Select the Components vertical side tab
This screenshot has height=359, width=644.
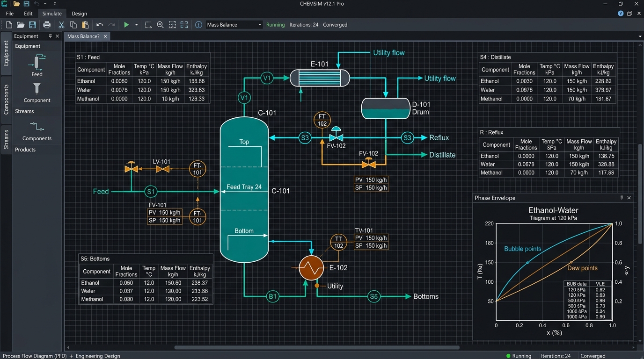point(6,100)
